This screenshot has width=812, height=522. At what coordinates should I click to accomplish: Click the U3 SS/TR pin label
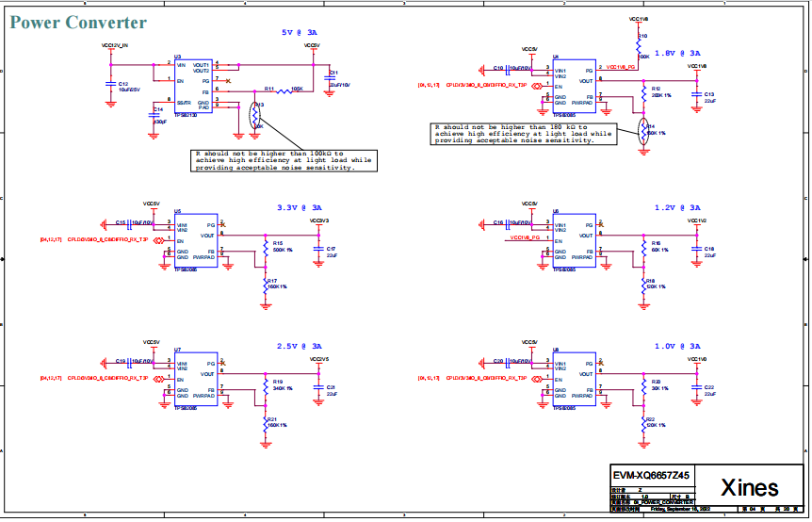[x=185, y=103]
